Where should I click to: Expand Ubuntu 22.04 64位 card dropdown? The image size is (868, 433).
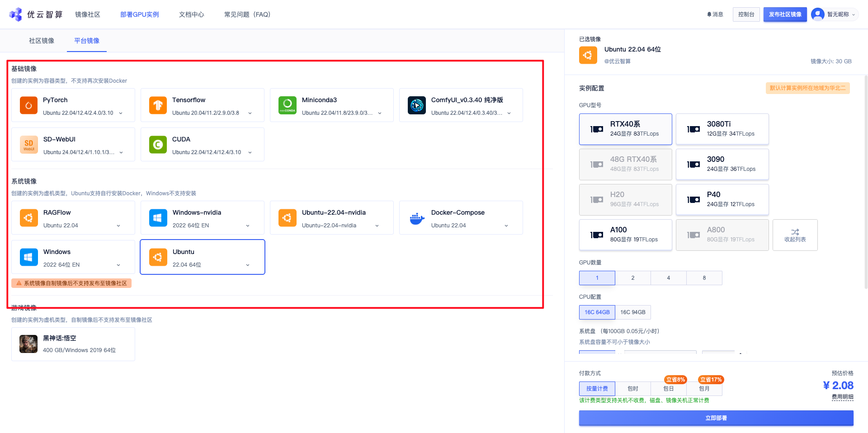248,265
